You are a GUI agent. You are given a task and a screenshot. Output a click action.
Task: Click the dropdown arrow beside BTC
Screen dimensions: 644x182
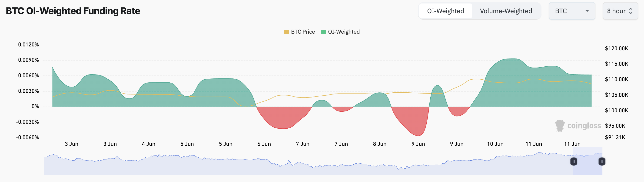click(587, 11)
